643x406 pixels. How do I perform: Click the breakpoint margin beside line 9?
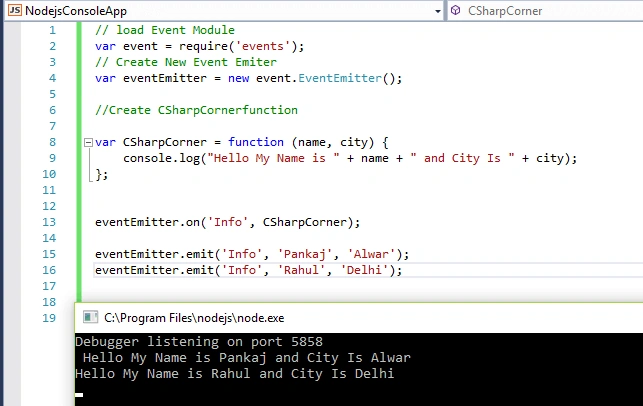(12, 158)
